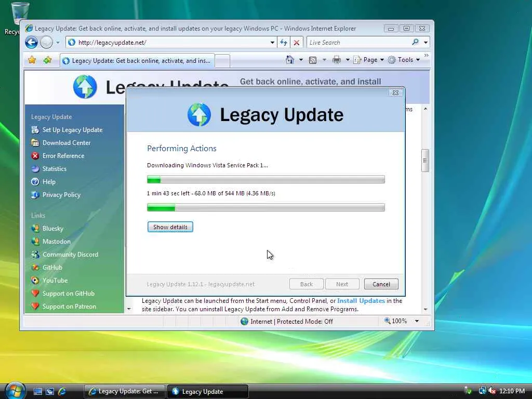Click Switch between windows quick launch icon

click(50, 392)
